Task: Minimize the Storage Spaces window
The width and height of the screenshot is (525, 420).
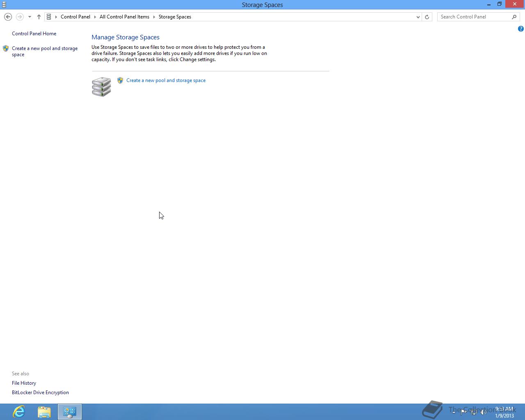Action: (489, 5)
